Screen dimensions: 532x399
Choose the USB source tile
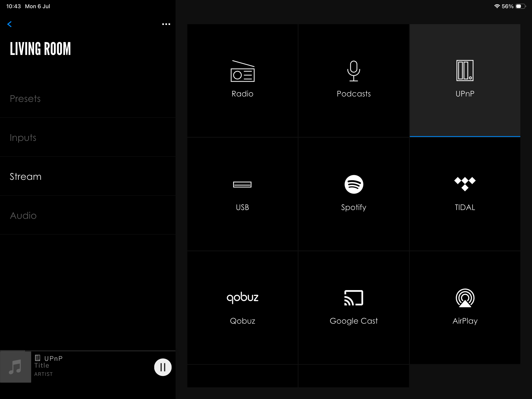tap(242, 194)
